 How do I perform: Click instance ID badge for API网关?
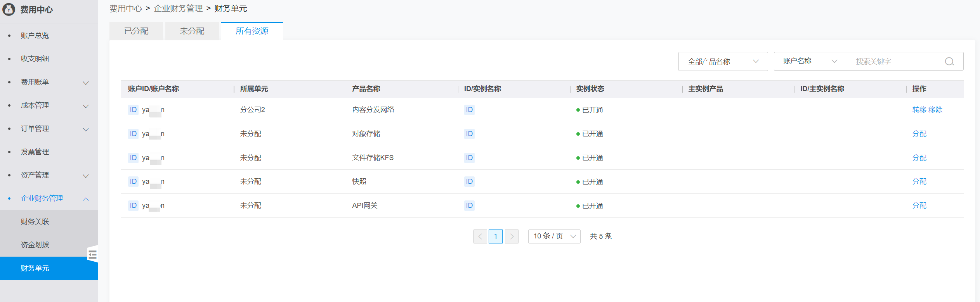point(469,205)
